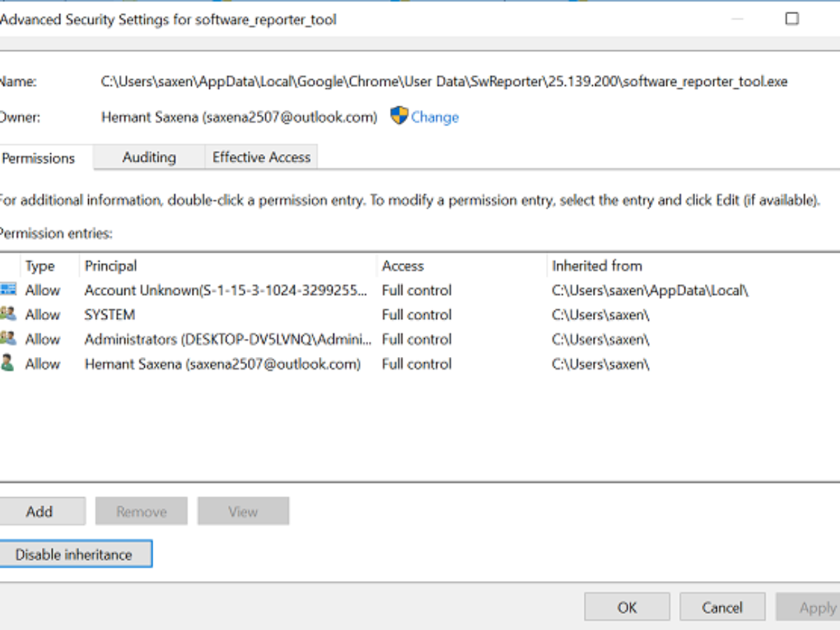Image resolution: width=840 pixels, height=630 pixels.
Task: Click the Account Unknown entry icon
Action: coord(8,290)
